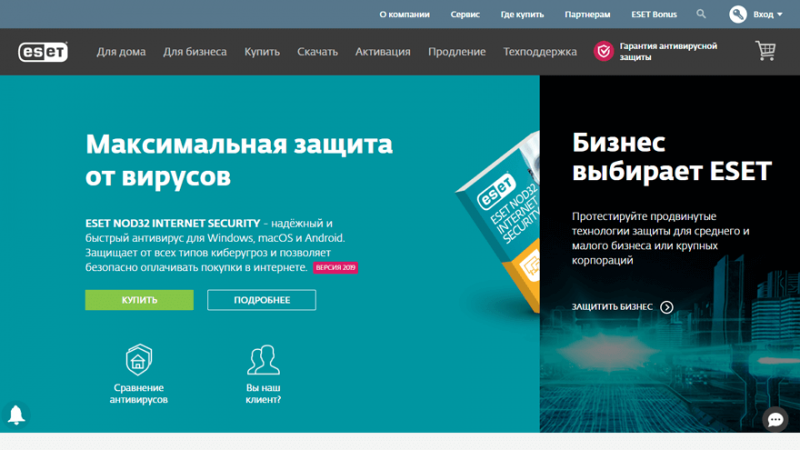Click the Вход login text

click(763, 14)
